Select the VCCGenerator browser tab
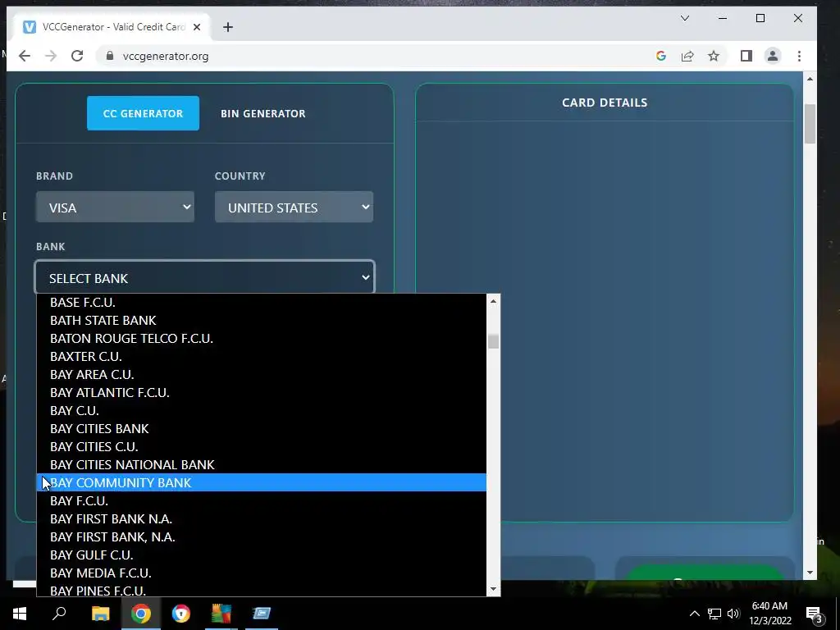Screen dimensions: 840x630 [x=110, y=27]
